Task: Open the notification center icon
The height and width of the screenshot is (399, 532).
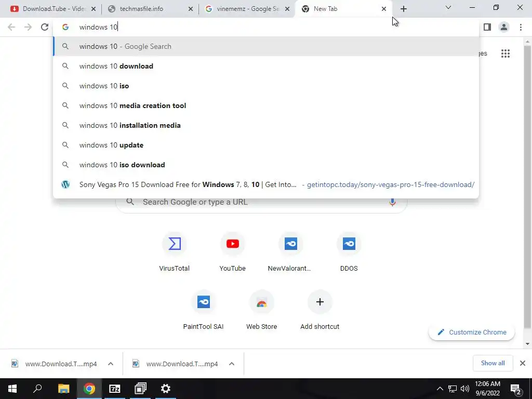Action: pos(516,389)
